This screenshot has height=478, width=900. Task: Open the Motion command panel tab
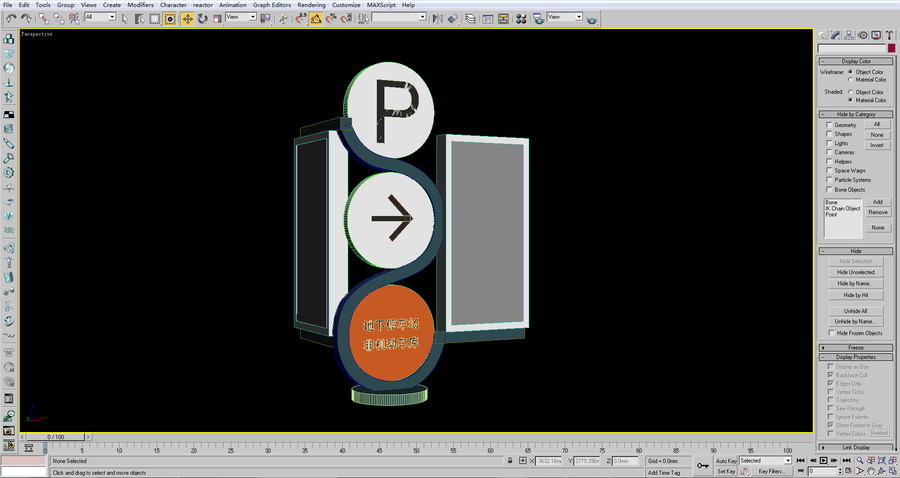pos(863,35)
